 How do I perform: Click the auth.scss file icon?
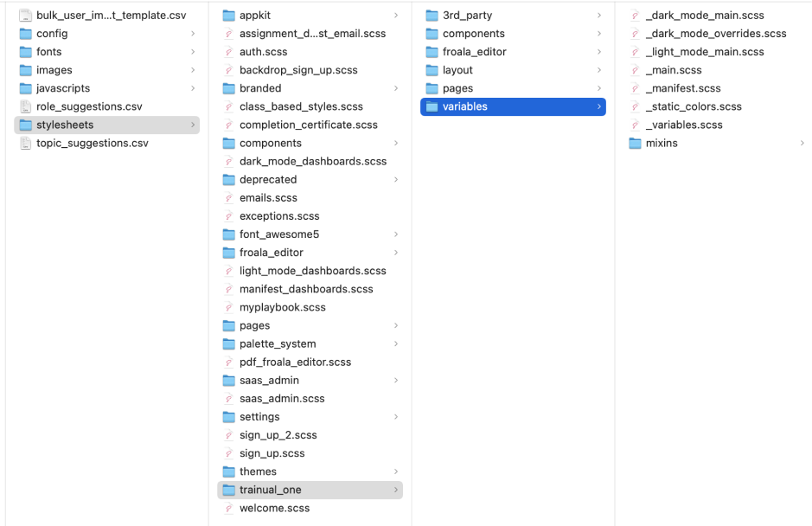pos(228,52)
